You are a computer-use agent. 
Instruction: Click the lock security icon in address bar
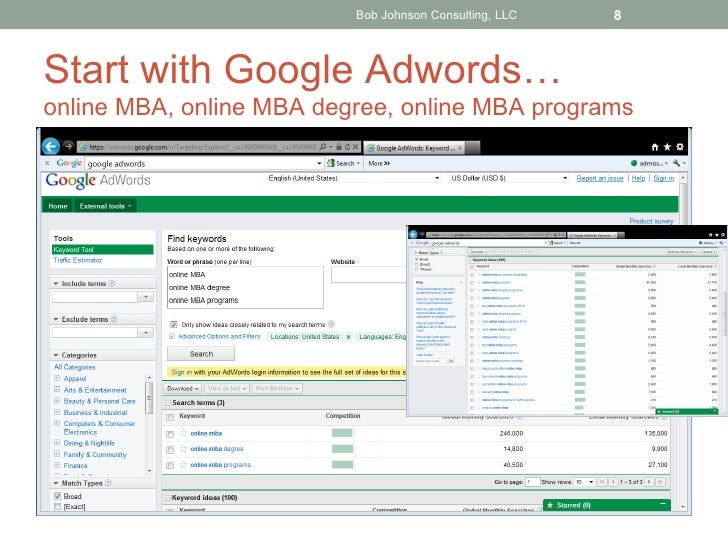[x=338, y=147]
